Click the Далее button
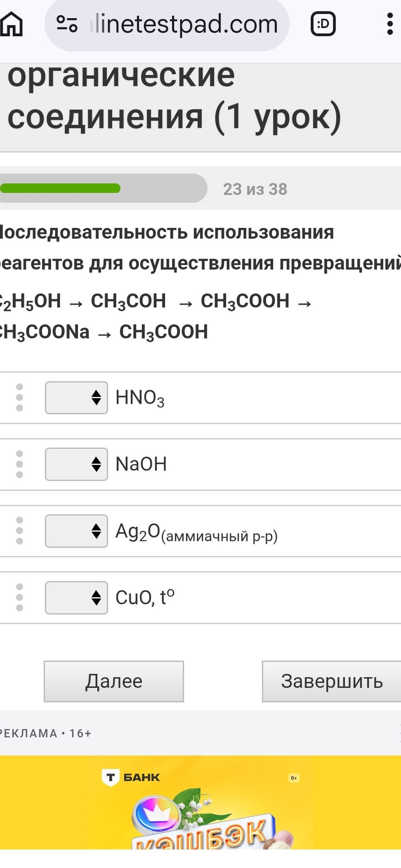Image resolution: width=401 pixels, height=868 pixels. click(x=114, y=681)
